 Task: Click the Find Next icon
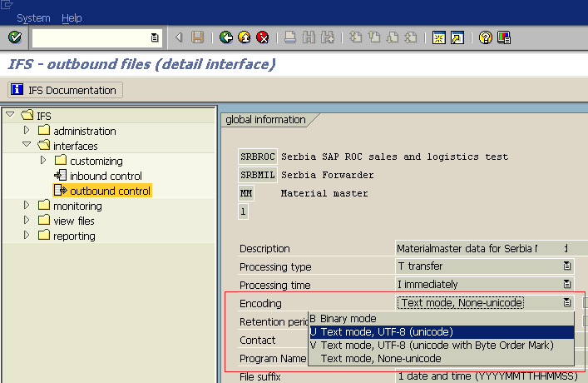click(327, 37)
